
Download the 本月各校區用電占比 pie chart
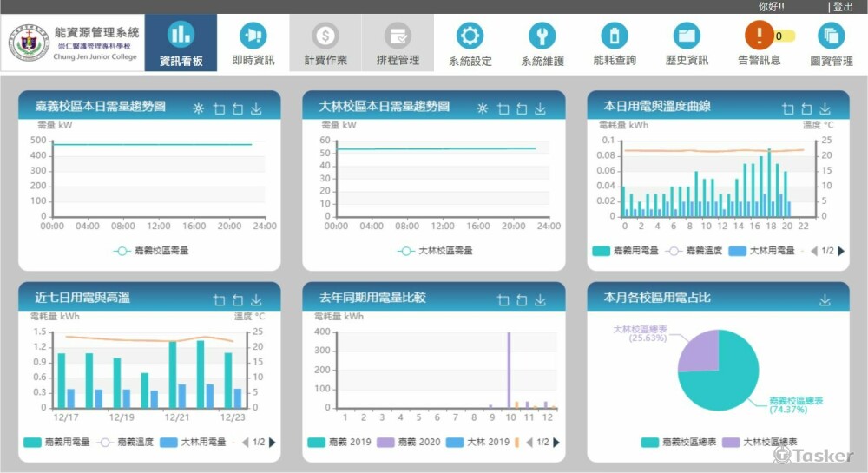coord(825,299)
